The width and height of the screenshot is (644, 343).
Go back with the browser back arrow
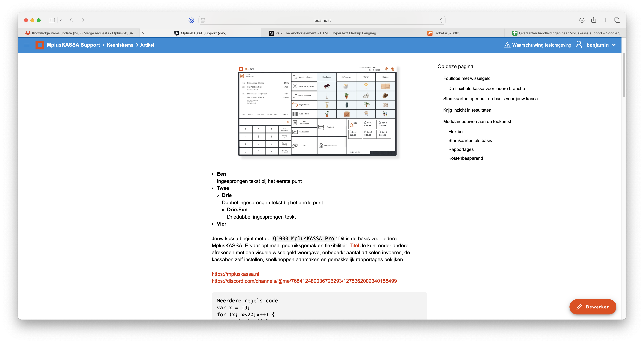[x=72, y=20]
